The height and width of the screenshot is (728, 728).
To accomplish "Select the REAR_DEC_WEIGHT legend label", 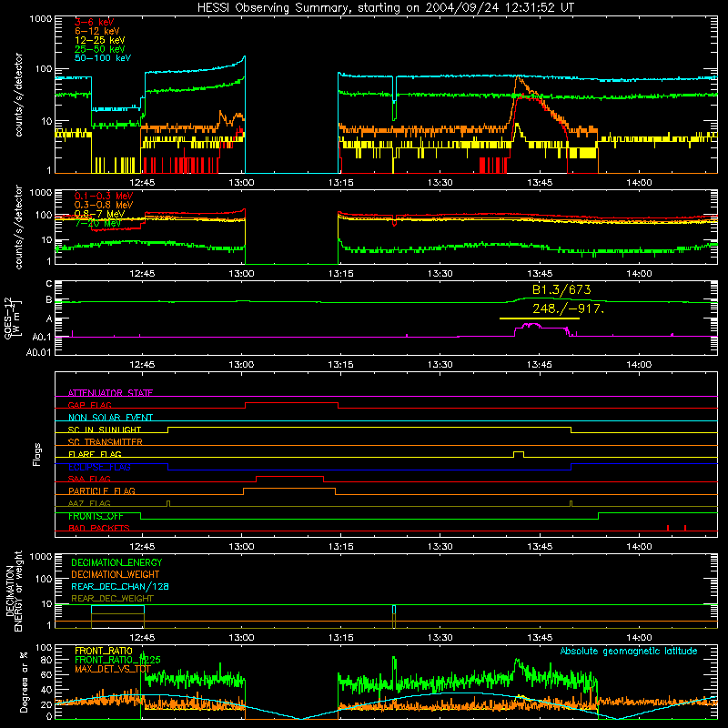I will [x=112, y=599].
